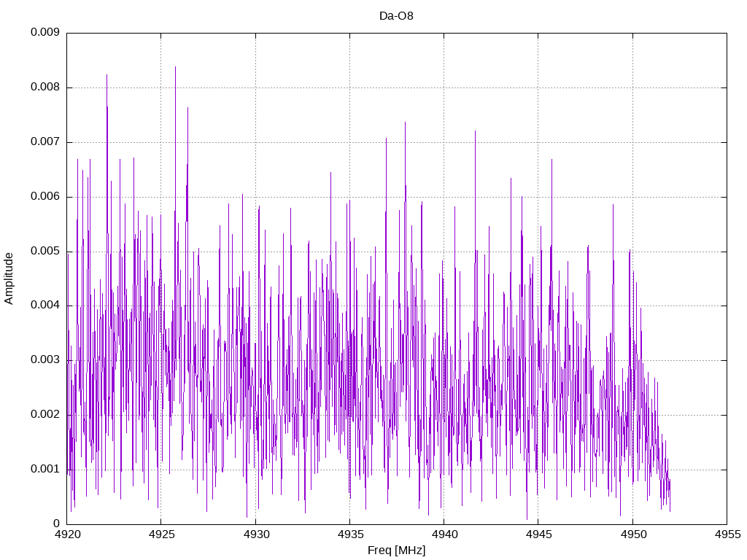747x560 pixels.
Task: Click the 0.009 y-axis tick label
Action: (45, 32)
